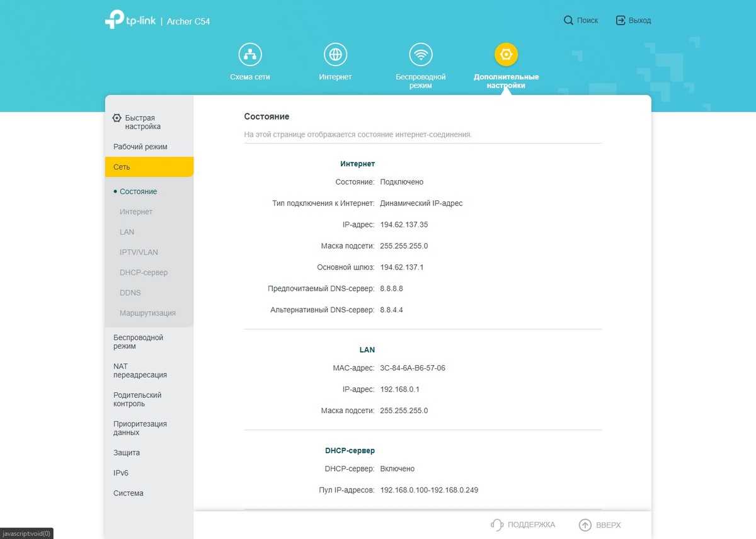Select Рабочий режим in sidebar

140,147
